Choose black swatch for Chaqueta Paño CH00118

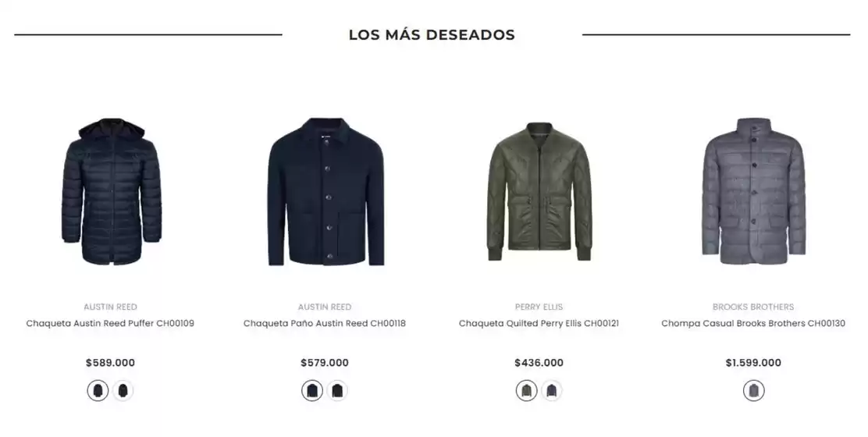(337, 390)
